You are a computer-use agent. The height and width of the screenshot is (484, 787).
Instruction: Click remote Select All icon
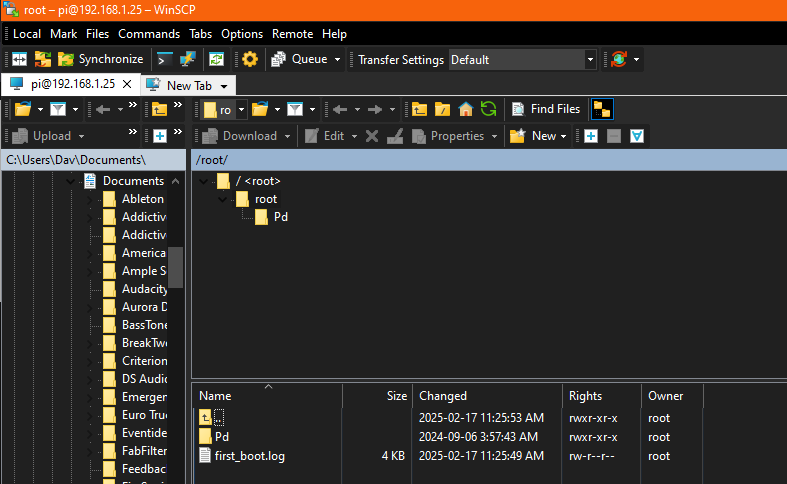(x=637, y=136)
